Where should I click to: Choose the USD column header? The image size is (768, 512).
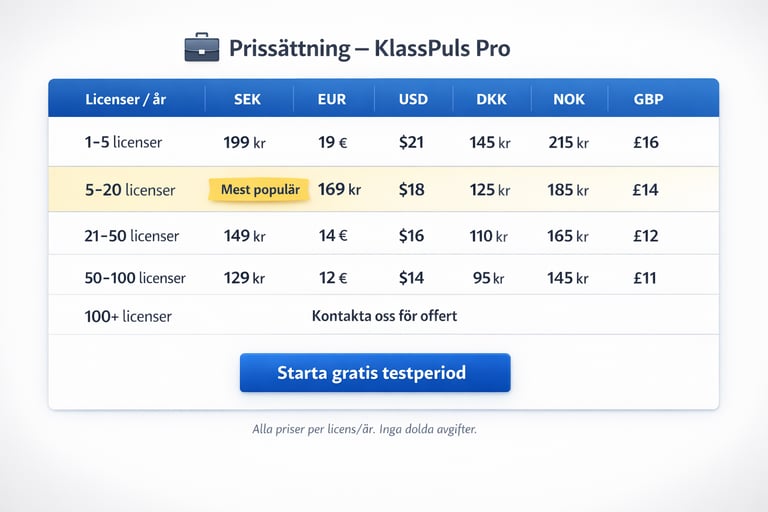point(413,99)
